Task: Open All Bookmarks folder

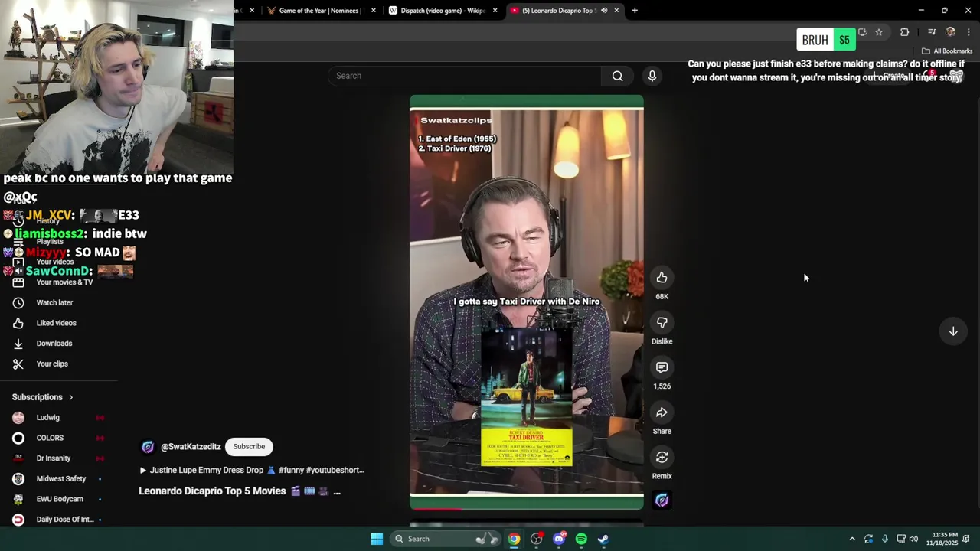Action: pyautogui.click(x=947, y=51)
